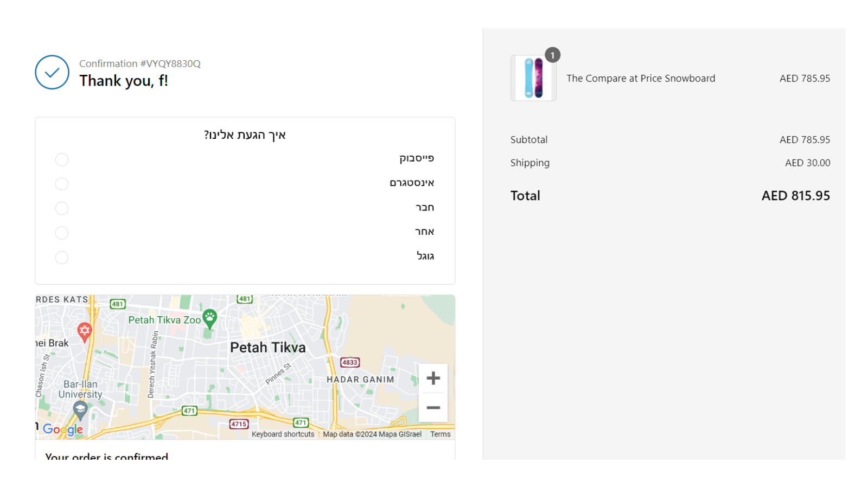The width and height of the screenshot is (868, 488).
Task: Choose the גוגל answer in the survey
Action: (61, 258)
